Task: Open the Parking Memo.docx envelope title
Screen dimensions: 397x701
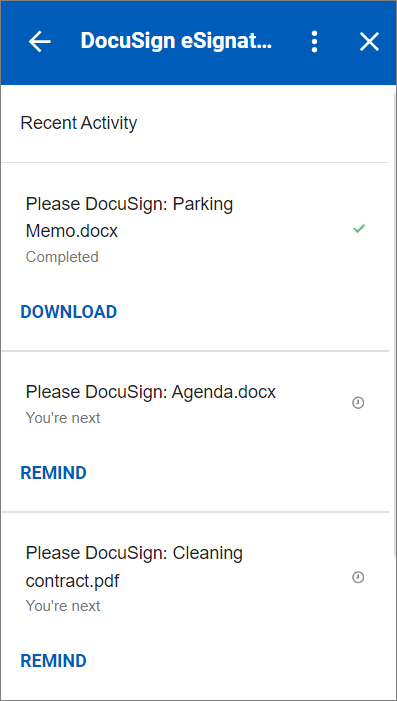Action: [129, 218]
